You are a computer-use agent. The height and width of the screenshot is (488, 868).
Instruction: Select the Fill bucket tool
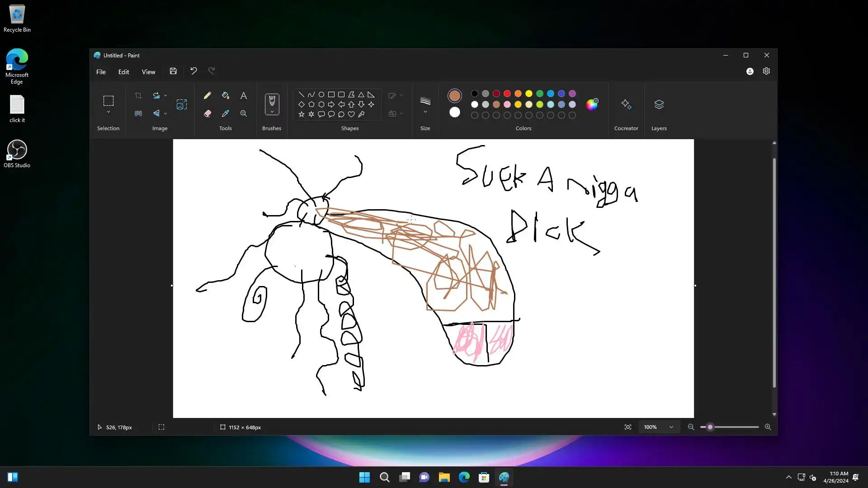[x=226, y=95]
